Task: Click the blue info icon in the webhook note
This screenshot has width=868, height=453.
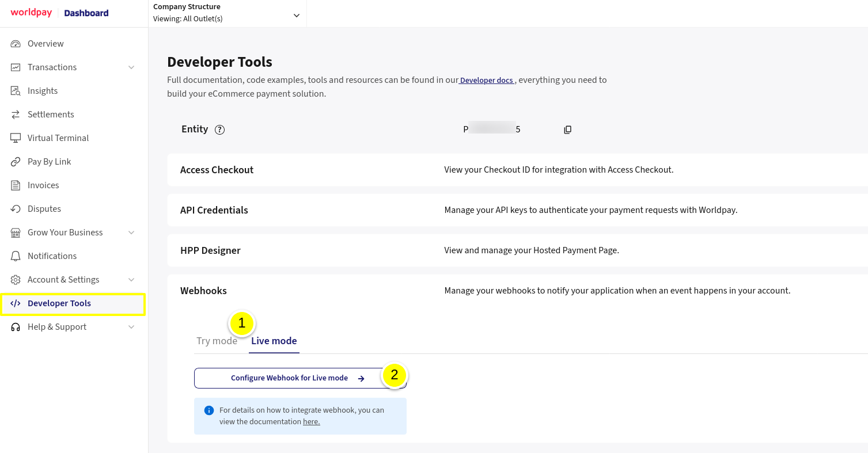Action: pyautogui.click(x=209, y=410)
